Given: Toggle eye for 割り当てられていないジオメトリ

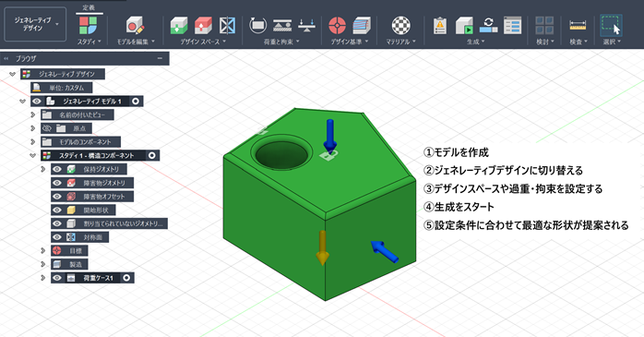Looking at the screenshot, I should (x=57, y=223).
